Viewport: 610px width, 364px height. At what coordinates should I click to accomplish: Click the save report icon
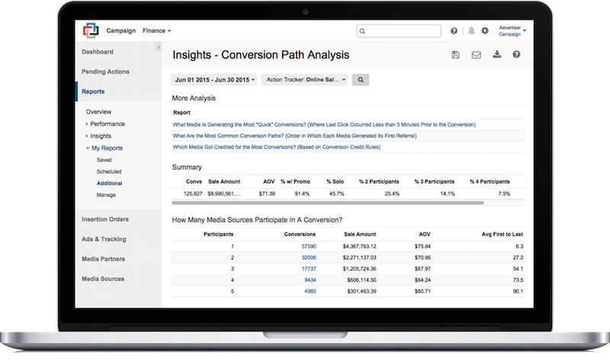(x=455, y=55)
